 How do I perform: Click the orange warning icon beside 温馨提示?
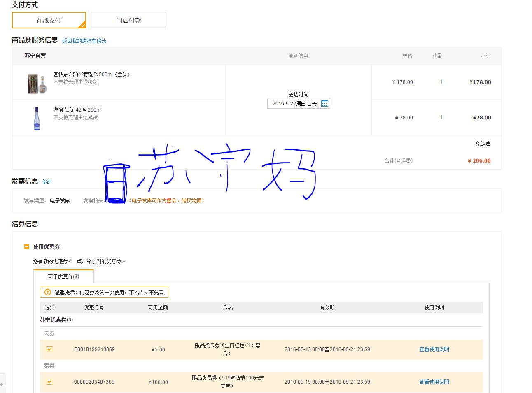(48, 292)
